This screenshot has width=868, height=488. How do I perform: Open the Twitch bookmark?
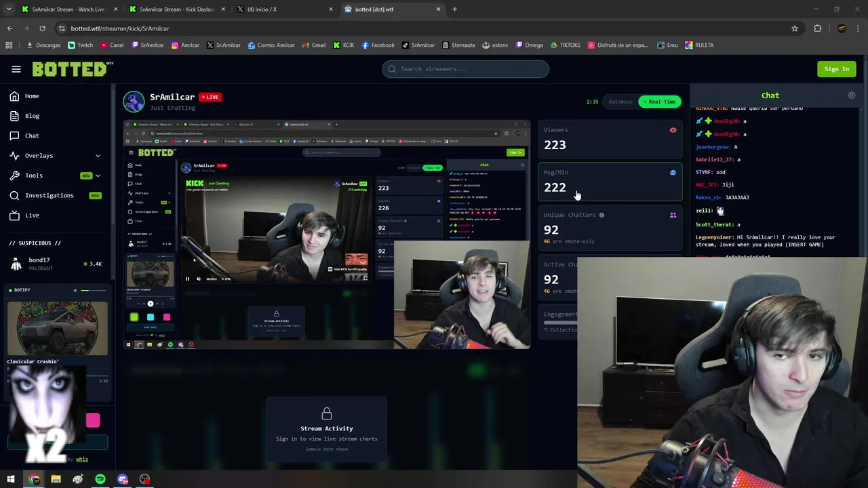[81, 45]
